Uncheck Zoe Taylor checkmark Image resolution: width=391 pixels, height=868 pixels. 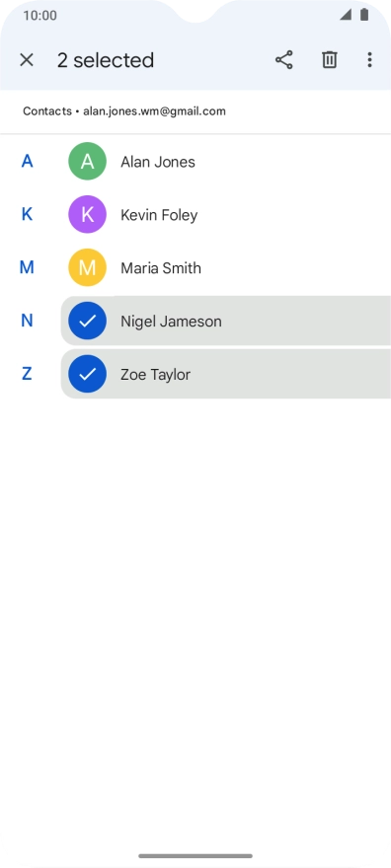[x=88, y=374]
